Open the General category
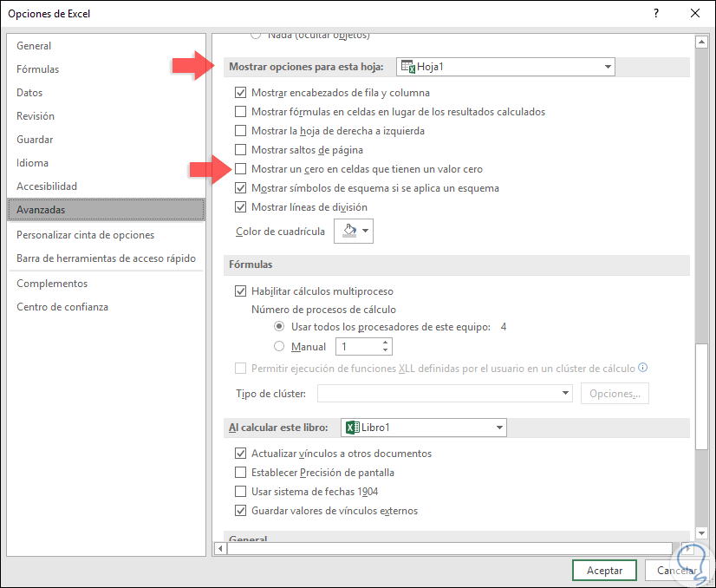 106,46
